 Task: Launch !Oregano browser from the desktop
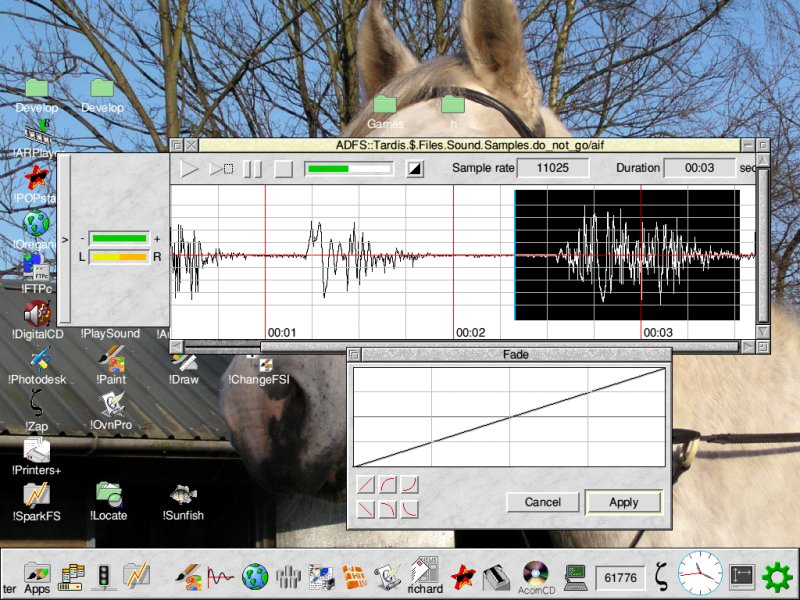[36, 230]
